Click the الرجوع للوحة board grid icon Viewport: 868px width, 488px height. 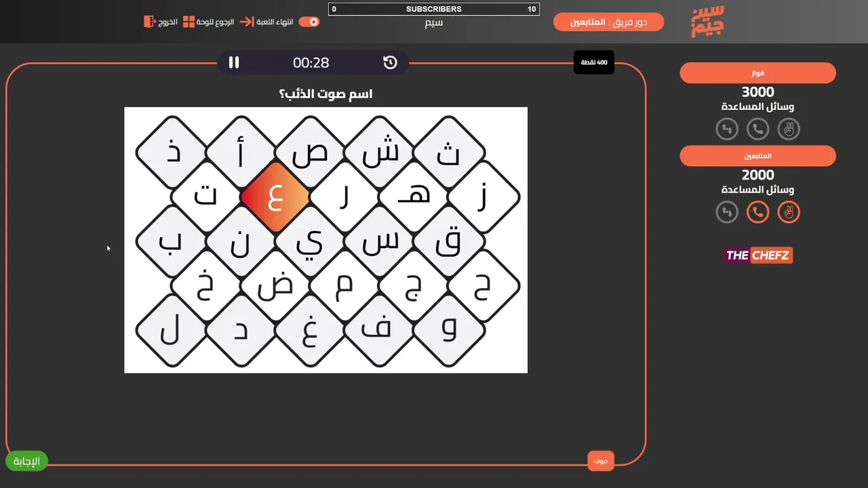(189, 22)
